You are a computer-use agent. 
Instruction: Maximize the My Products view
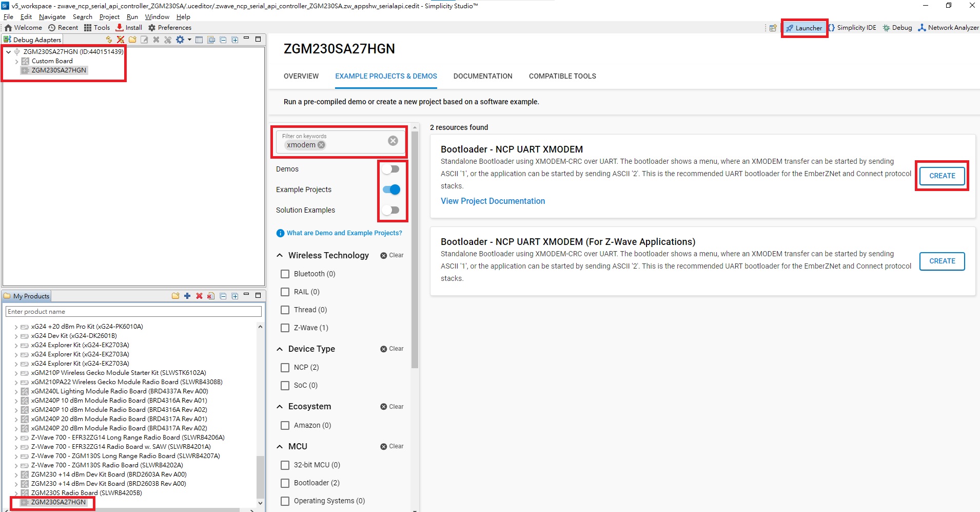[258, 295]
